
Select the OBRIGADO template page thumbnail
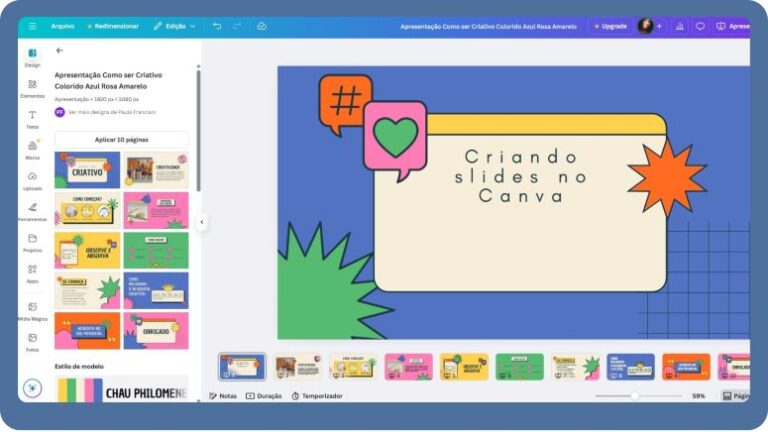(x=156, y=331)
